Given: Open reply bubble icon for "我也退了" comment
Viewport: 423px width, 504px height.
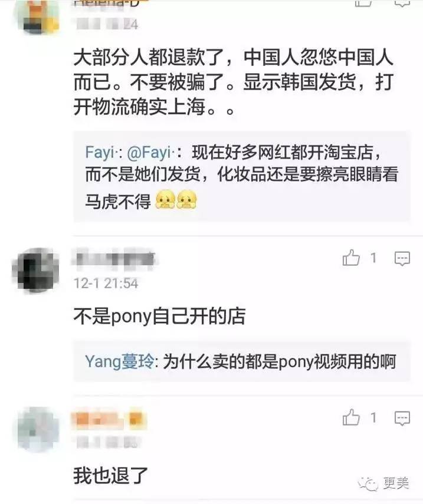Looking at the screenshot, I should point(402,418).
